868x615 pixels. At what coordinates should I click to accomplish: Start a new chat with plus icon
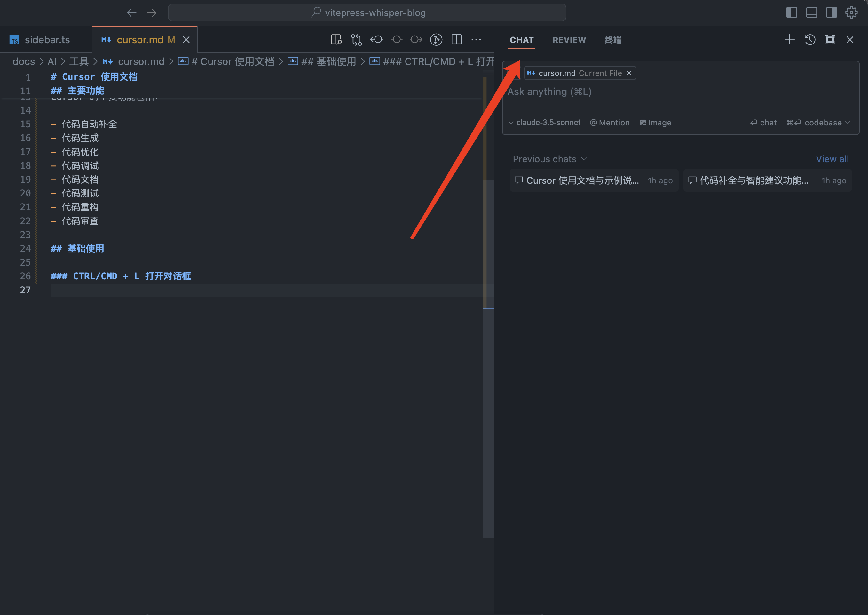tap(789, 40)
